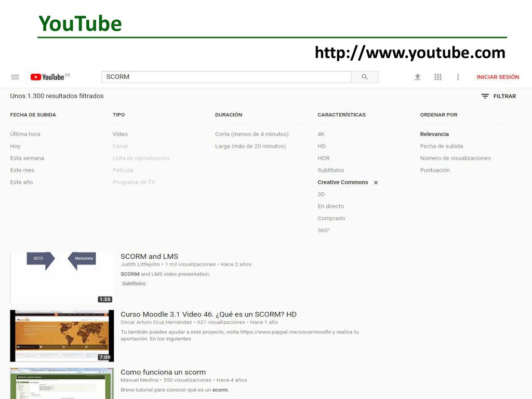This screenshot has width=532, height=399.
Task: Visit Judith Littlejohn channel
Action: 140,264
